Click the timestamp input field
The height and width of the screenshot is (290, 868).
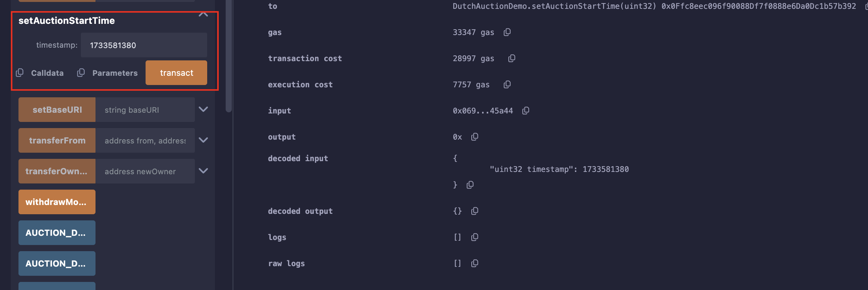pyautogui.click(x=144, y=45)
